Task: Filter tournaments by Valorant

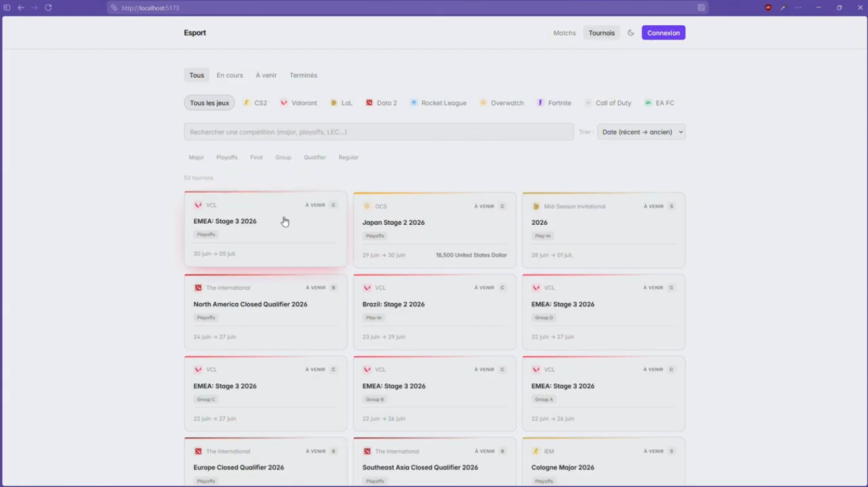Action: (x=298, y=103)
